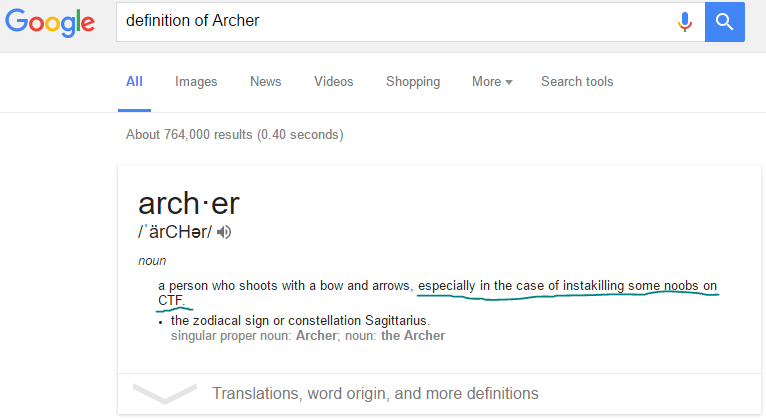Start voice search with the microphone

pos(685,21)
